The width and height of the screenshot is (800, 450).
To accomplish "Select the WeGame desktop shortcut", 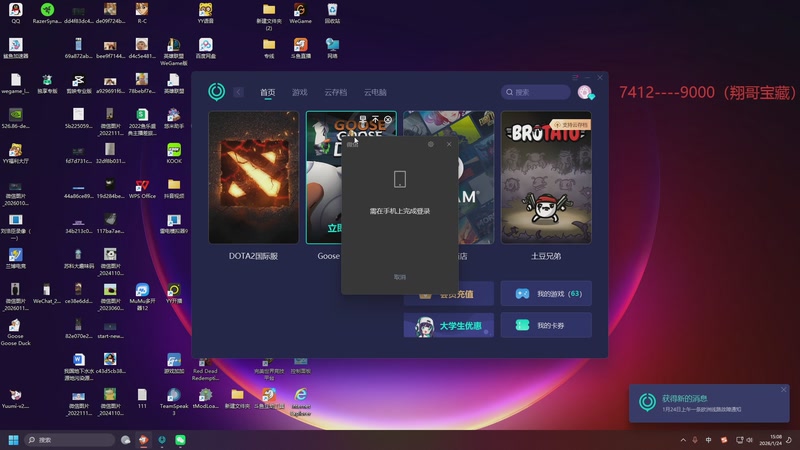I will 301,13.
